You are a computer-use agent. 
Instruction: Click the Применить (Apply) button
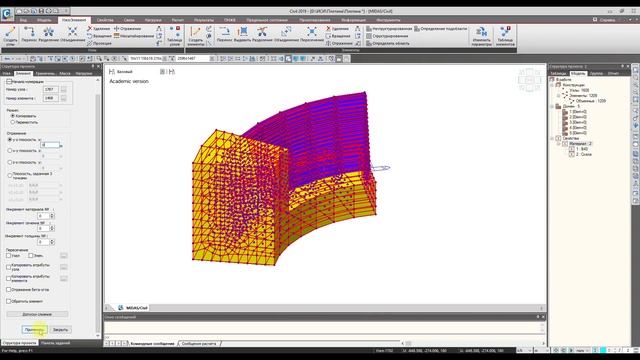pos(34,329)
